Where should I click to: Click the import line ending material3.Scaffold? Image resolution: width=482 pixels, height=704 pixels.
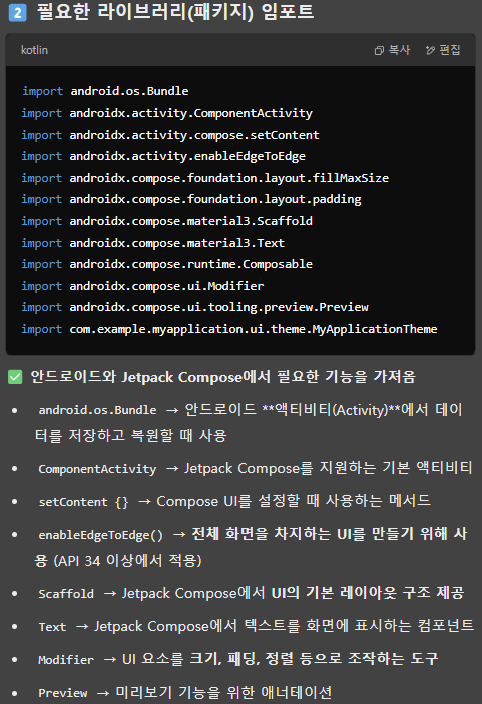coord(167,221)
